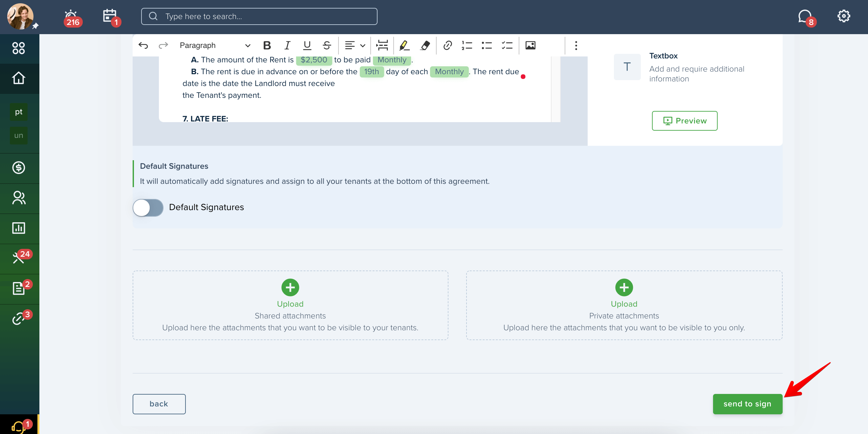This screenshot has width=868, height=434.
Task: Select the remove highlight eraser tool
Action: tap(425, 46)
